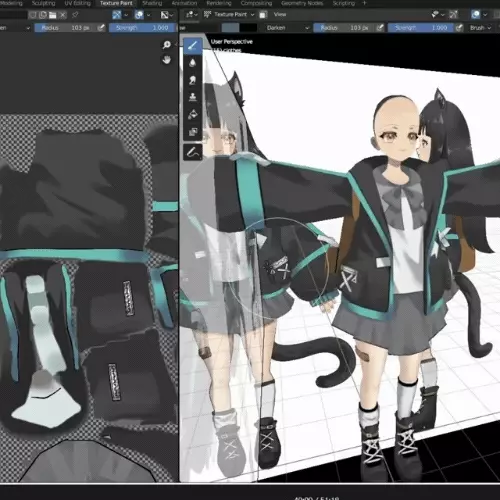Viewport: 500px width, 500px height.
Task: Click the zoom magnifier in image editor
Action: [166, 45]
